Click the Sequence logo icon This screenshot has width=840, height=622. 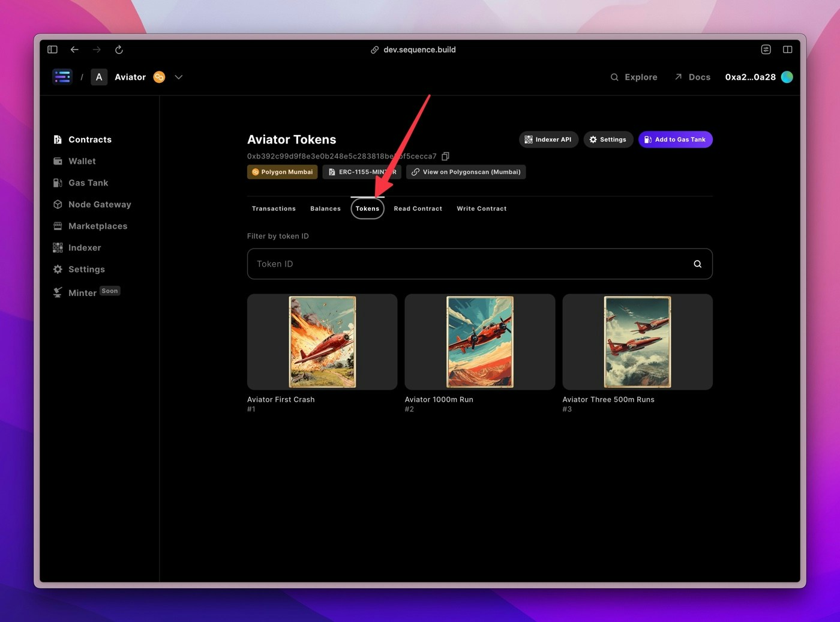click(62, 77)
